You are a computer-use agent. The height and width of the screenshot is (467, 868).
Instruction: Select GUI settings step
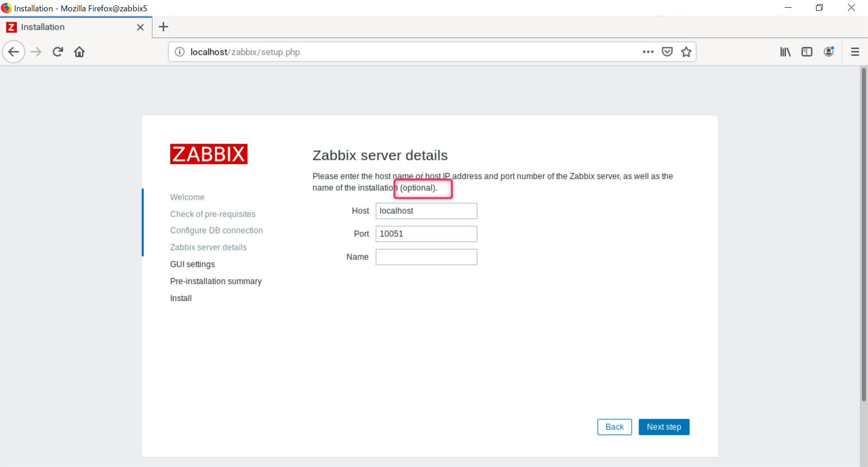click(192, 264)
